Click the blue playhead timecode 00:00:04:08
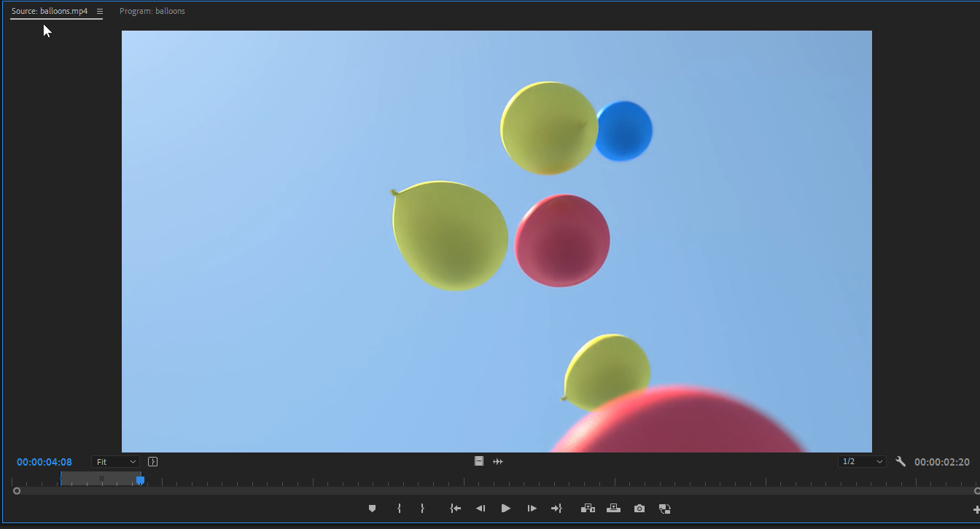980x529 pixels. [44, 462]
